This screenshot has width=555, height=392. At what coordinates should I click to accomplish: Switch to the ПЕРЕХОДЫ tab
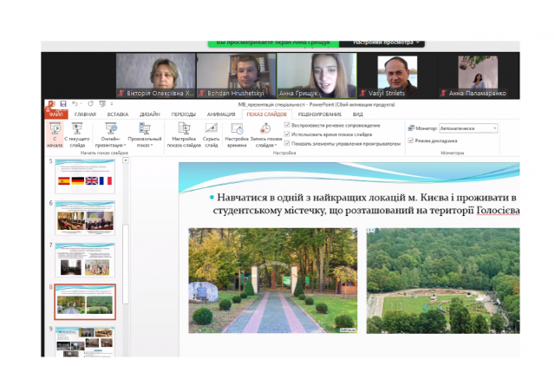coord(183,114)
